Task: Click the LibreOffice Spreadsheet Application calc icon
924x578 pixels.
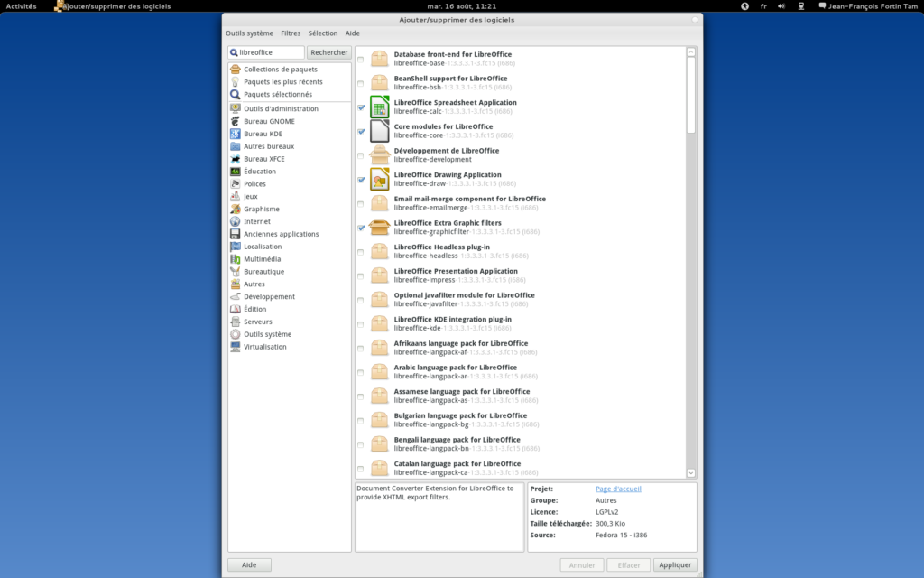Action: [x=380, y=107]
